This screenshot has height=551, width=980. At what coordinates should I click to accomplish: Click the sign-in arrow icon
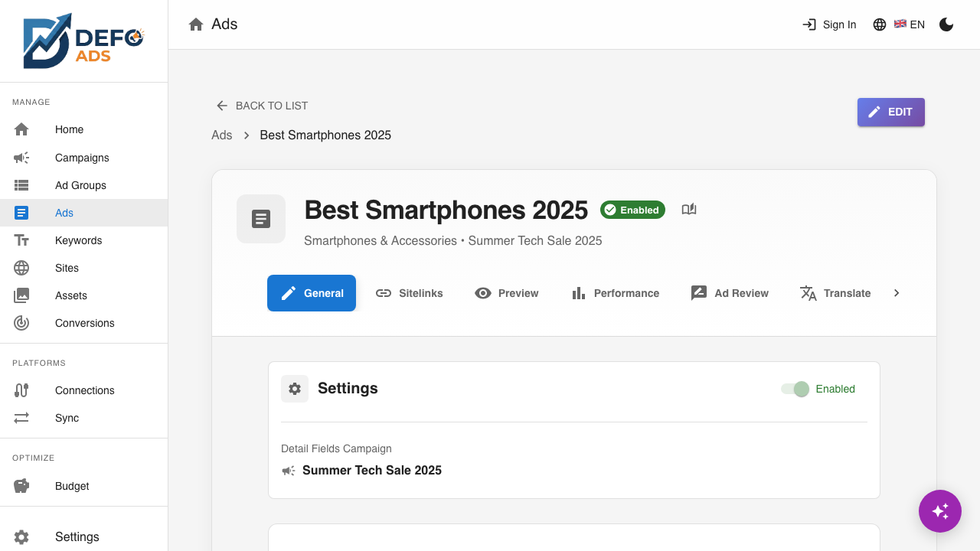click(809, 24)
